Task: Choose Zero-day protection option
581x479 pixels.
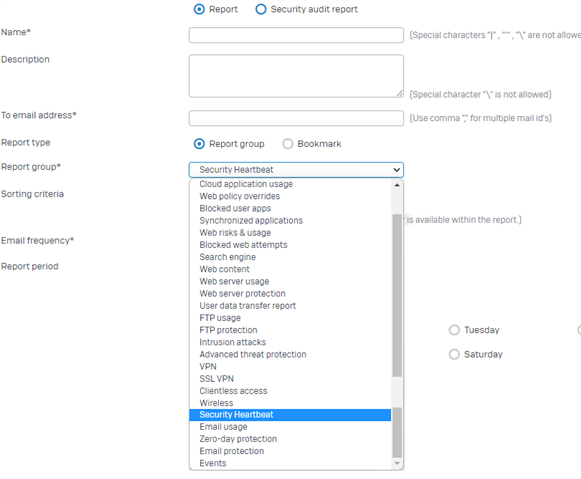Action: (290, 439)
